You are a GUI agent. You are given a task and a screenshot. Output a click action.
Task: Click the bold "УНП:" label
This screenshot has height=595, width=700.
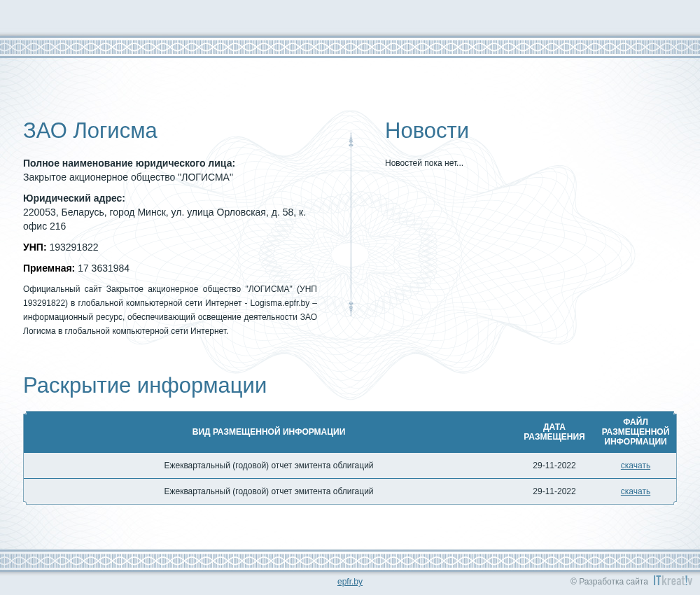pos(35,247)
